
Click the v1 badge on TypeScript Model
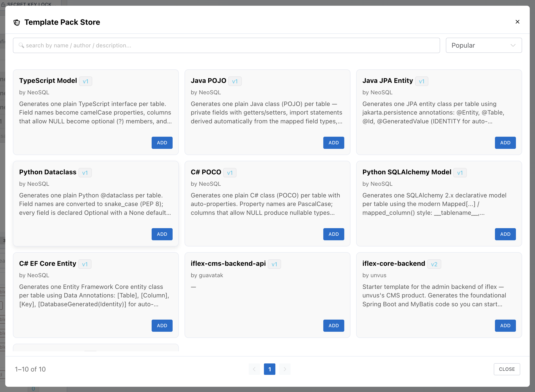click(86, 81)
